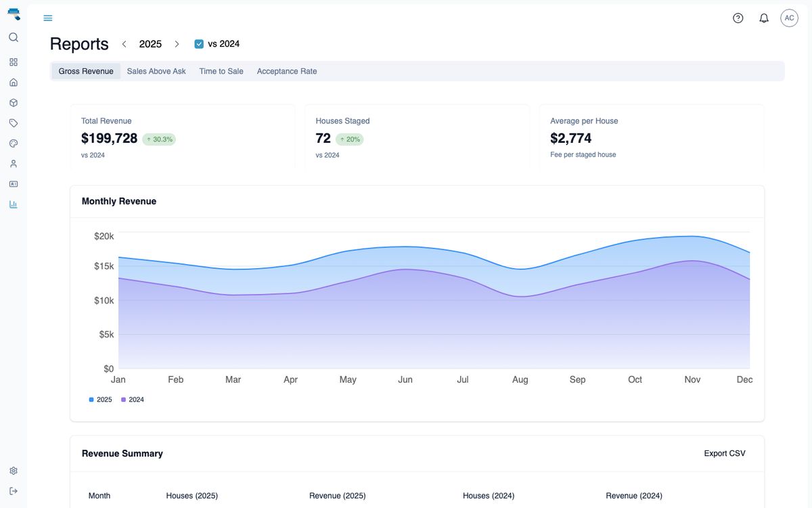Viewport: 812px width, 508px height.
Task: Click the Fee per staged house caption
Action: 583,154
